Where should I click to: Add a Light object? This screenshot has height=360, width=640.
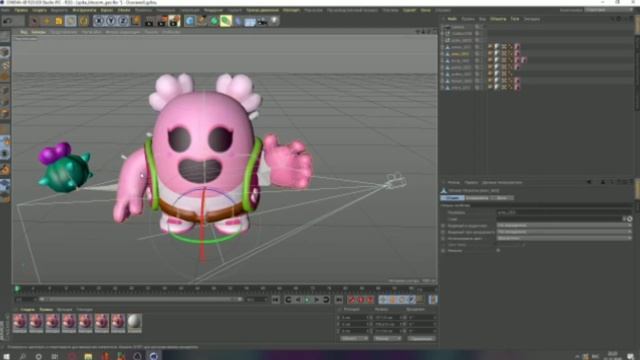click(x=274, y=21)
